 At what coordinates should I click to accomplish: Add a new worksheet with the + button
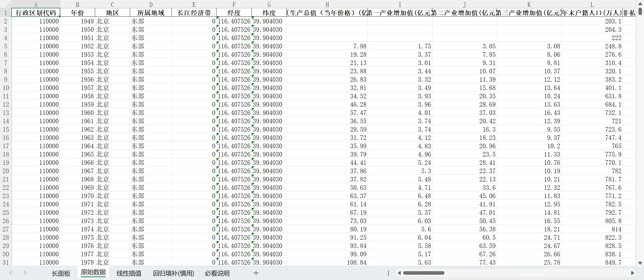256,273
